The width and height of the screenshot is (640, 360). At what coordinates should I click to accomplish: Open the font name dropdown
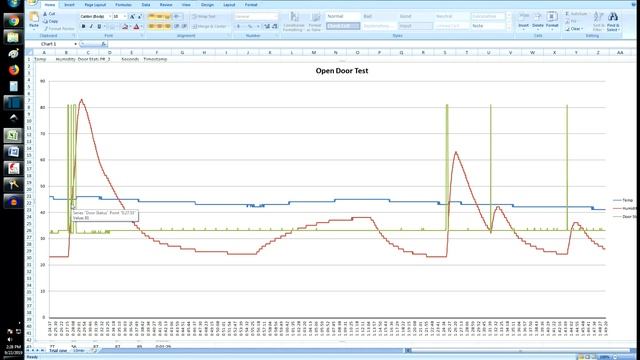[x=110, y=16]
